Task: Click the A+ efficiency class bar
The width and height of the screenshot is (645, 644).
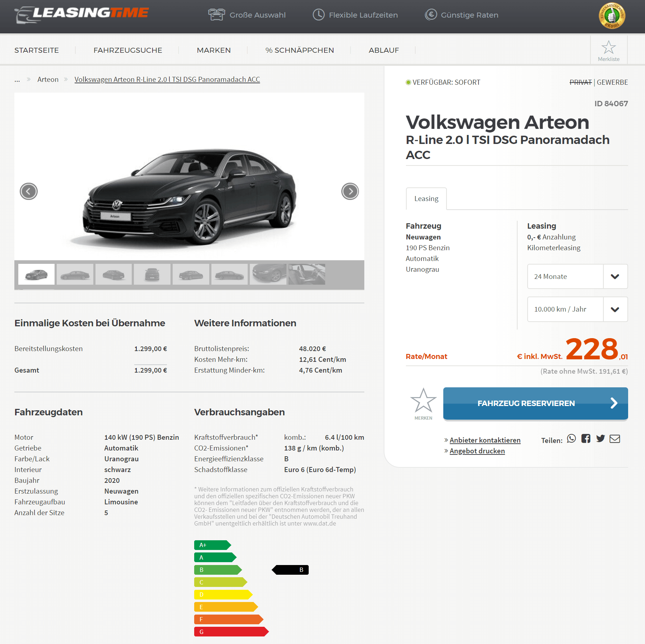Action: pos(212,545)
